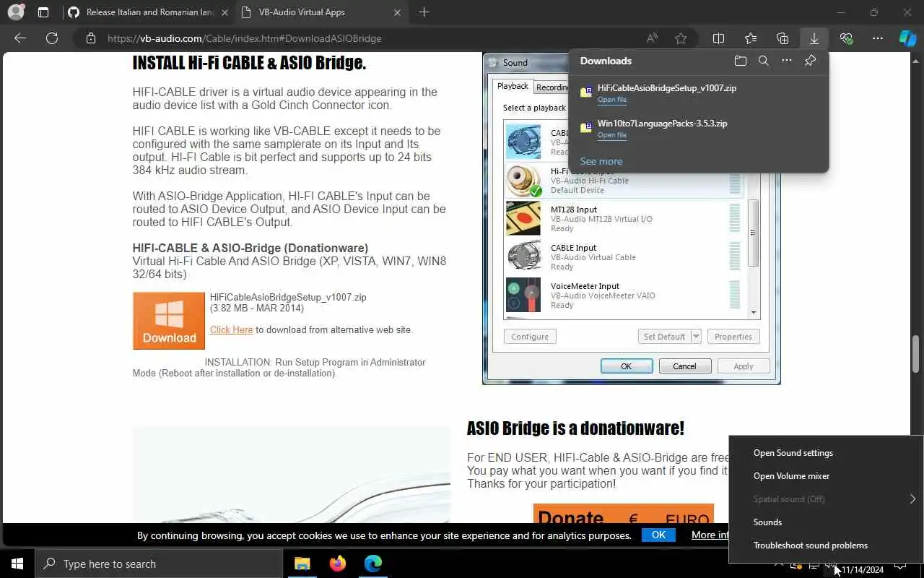Screen dimensions: 924x578
Task: Search downloads in the Downloads panel
Action: pyautogui.click(x=764, y=61)
